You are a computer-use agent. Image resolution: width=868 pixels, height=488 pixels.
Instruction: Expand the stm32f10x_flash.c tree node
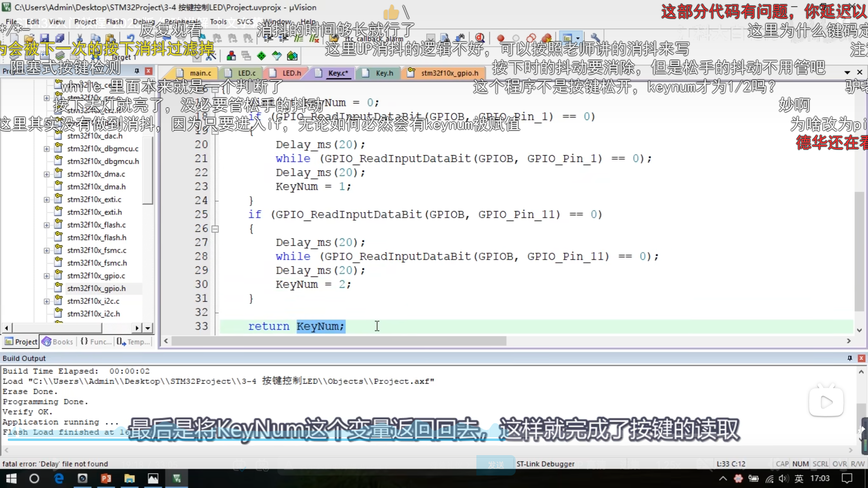pos(46,225)
